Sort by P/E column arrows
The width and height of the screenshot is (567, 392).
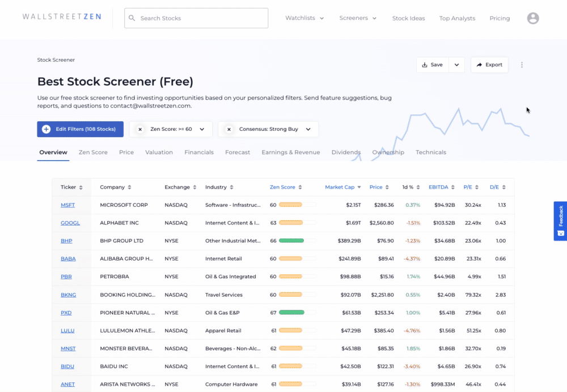click(x=477, y=187)
